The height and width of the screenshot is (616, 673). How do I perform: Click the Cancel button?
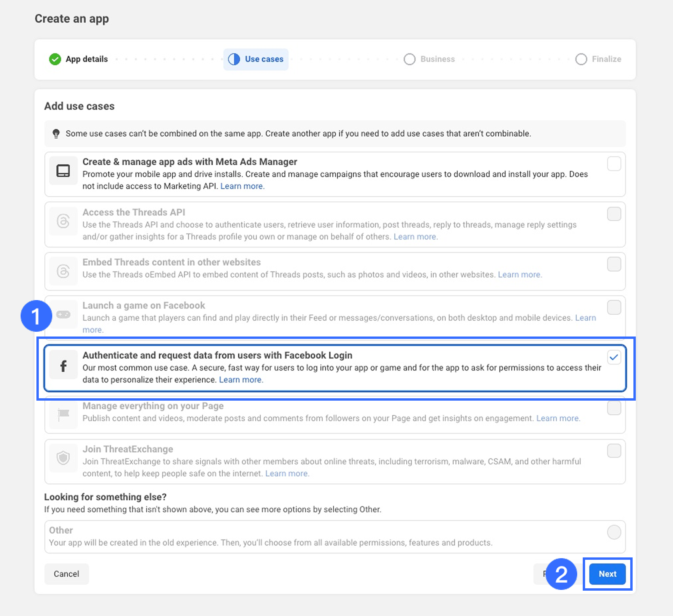67,574
